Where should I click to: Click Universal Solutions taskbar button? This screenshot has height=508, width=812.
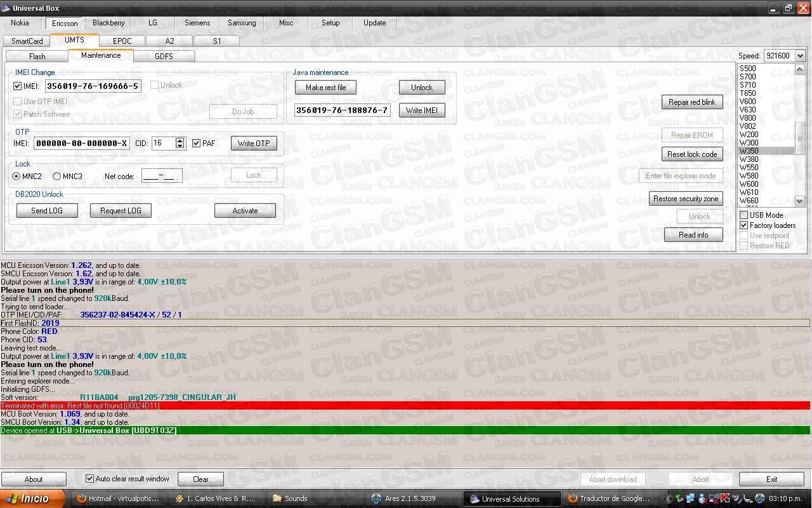tap(511, 498)
